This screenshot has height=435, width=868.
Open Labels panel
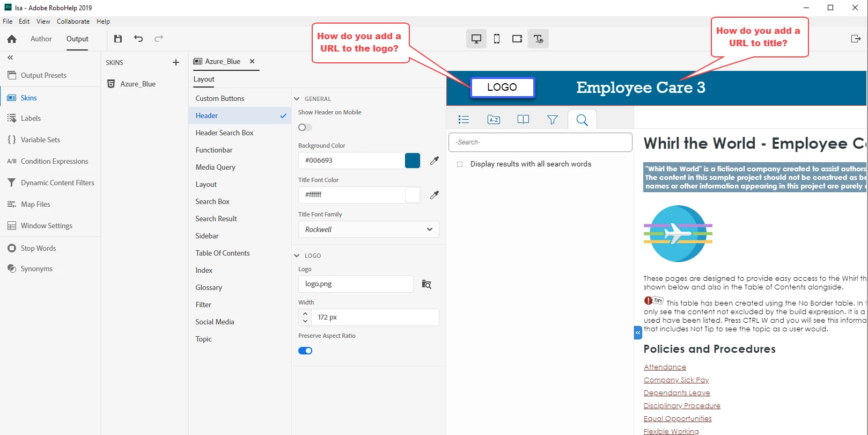click(31, 118)
